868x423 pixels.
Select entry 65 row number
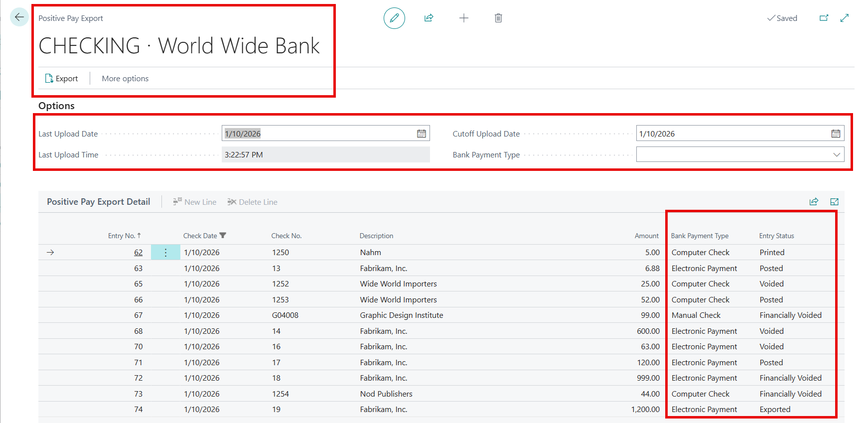coord(138,283)
